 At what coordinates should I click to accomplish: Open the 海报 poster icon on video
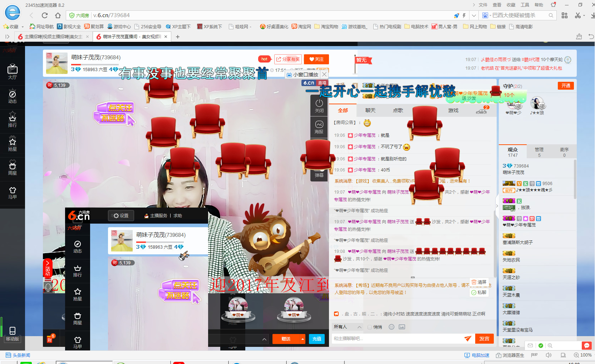319,127
